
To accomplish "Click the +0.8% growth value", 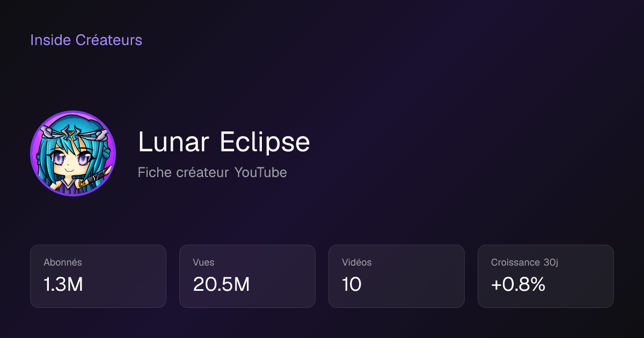I will pos(518,285).
